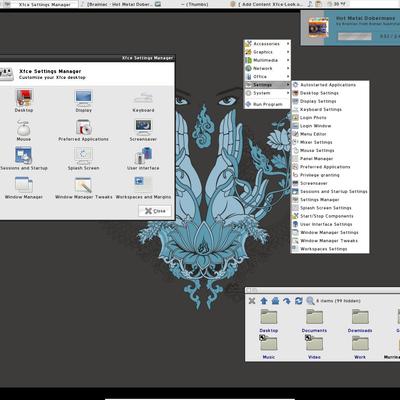Screen dimensions: 400x400
Task: Select the Desktop folder in file manager
Action: point(269,321)
